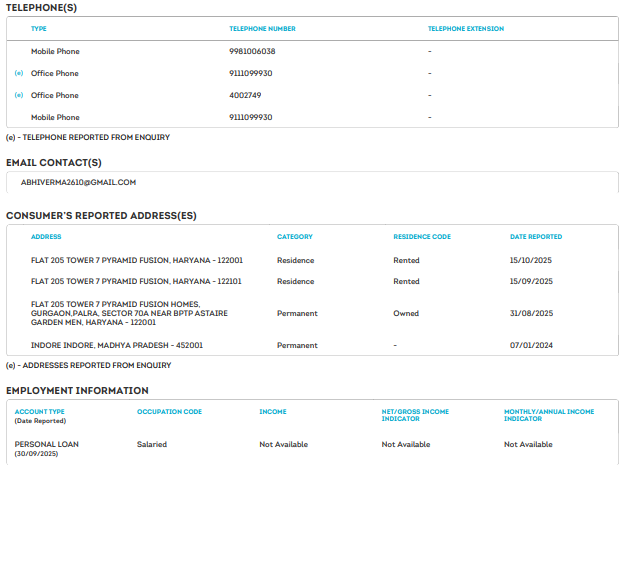This screenshot has height=578, width=627.
Task: Select the EMAIL CONTACT(S) heading
Action: [x=54, y=163]
